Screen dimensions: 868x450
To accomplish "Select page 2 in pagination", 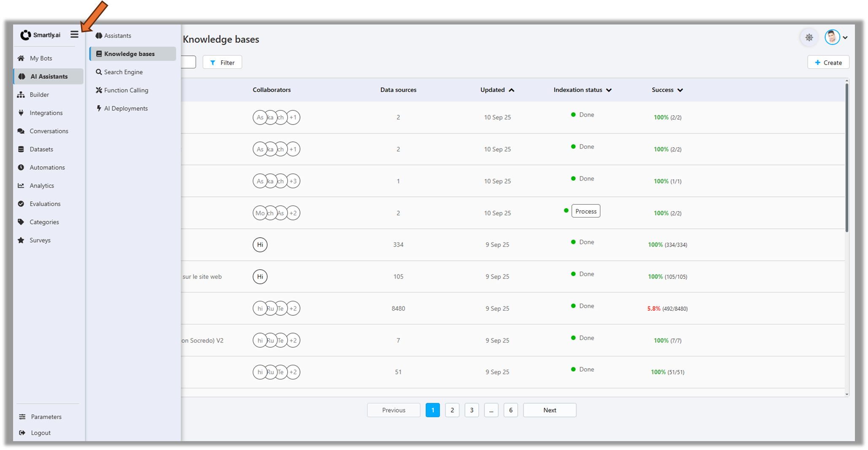I will (x=452, y=410).
